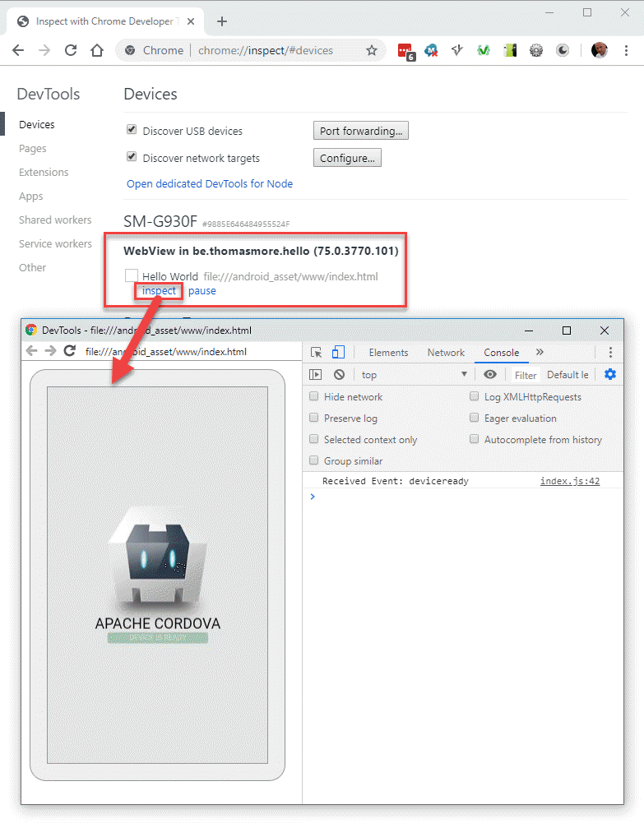Go forward in DevTools screencast toolbar
The height and width of the screenshot is (823, 644).
[50, 351]
